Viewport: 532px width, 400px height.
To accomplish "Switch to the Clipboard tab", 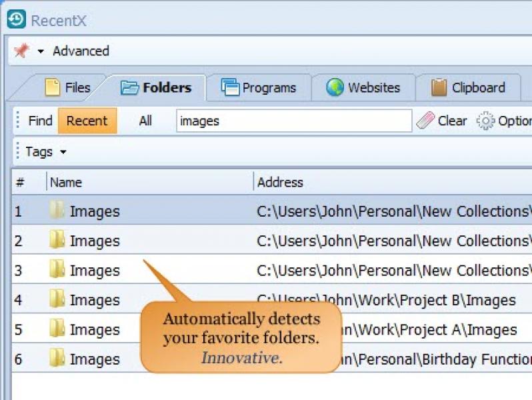I will click(x=468, y=87).
